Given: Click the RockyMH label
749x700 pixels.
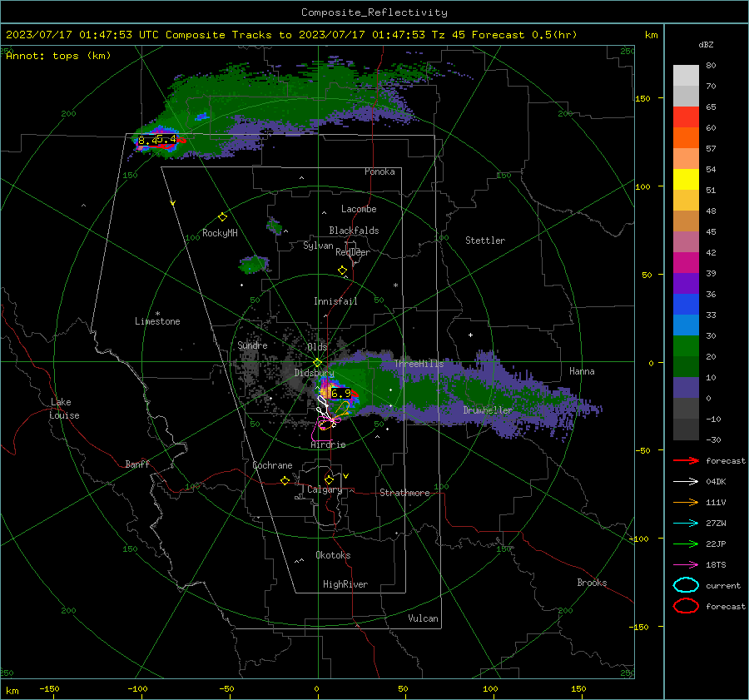Looking at the screenshot, I should (220, 233).
